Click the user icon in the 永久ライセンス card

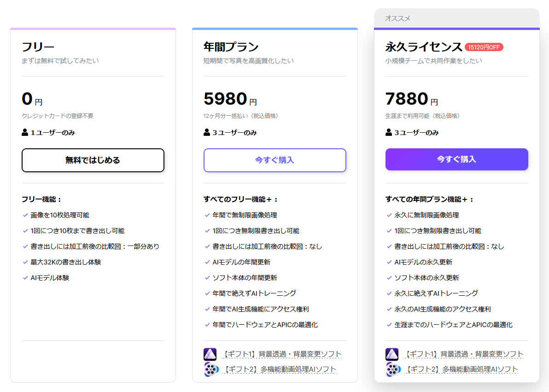point(389,133)
